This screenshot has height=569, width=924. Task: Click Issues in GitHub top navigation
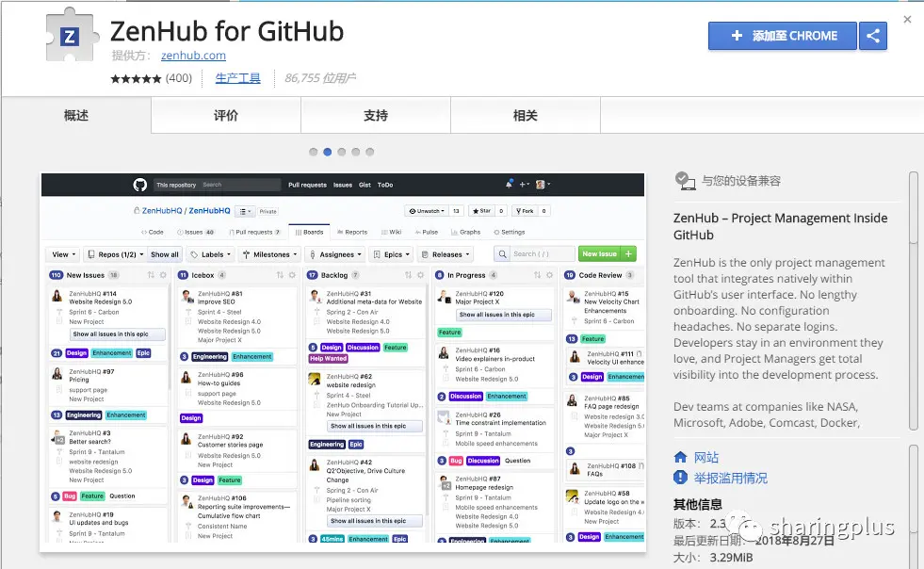342,185
